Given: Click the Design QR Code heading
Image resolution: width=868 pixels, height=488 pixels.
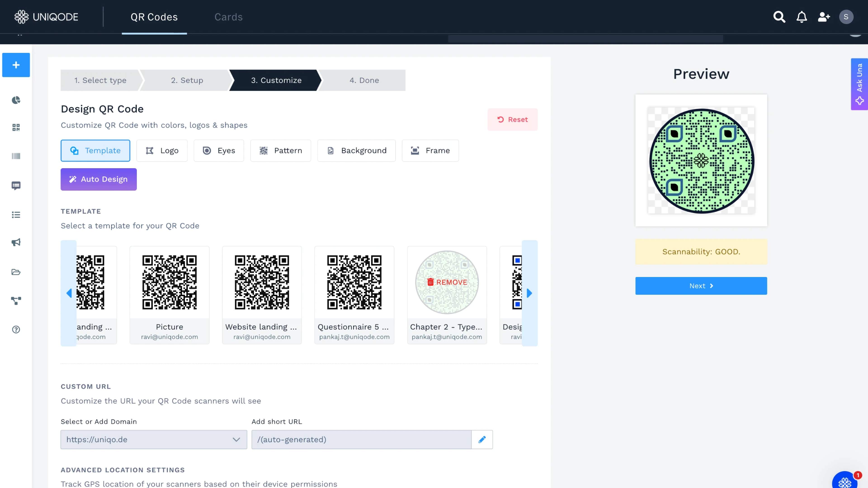Looking at the screenshot, I should pyautogui.click(x=102, y=109).
